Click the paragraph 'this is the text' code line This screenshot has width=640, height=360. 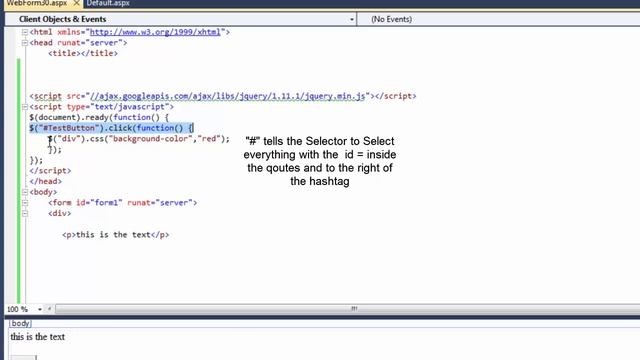click(116, 235)
